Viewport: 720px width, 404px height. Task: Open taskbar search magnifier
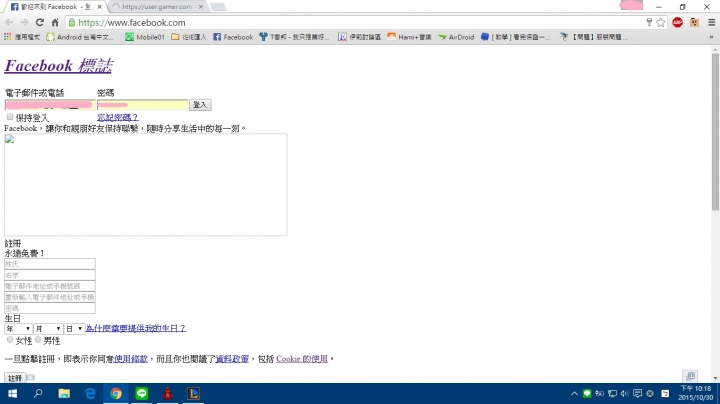pyautogui.click(x=38, y=393)
